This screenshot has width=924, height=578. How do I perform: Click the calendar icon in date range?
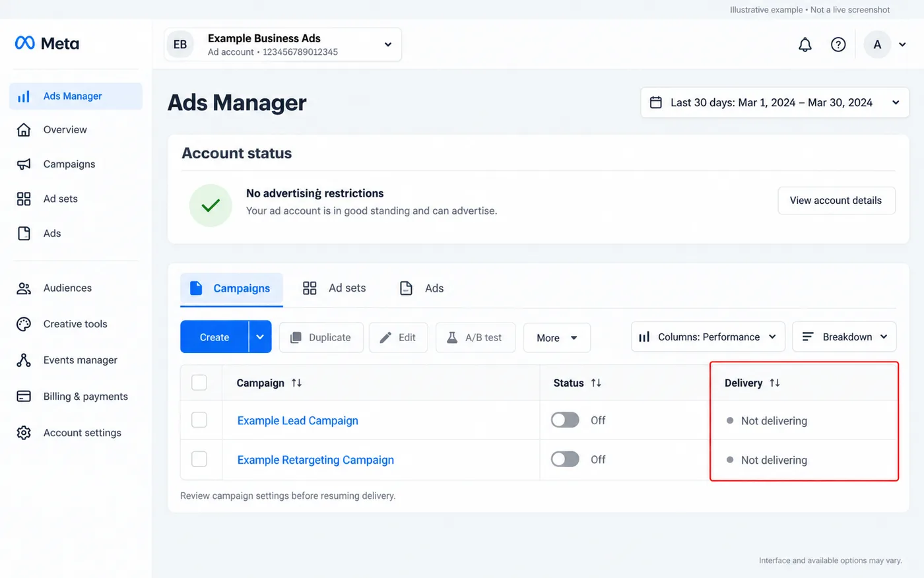tap(656, 102)
